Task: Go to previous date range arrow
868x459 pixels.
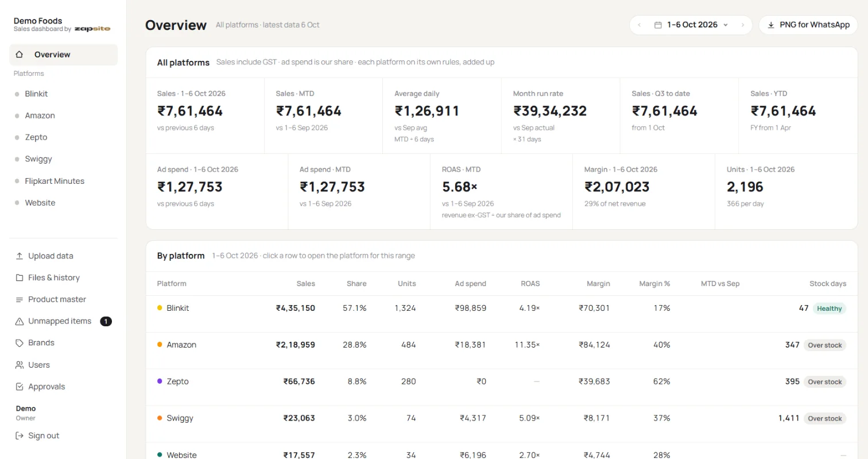Action: (640, 25)
